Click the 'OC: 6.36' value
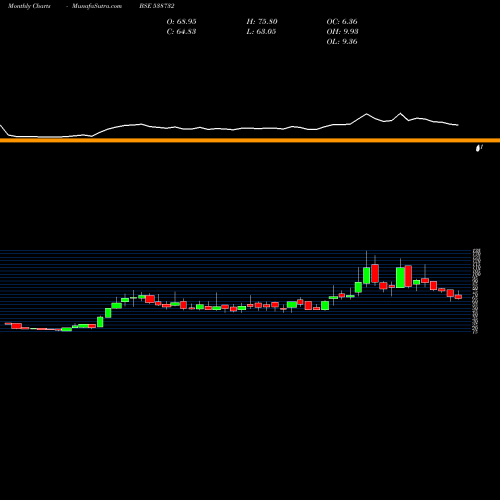 [342, 21]
